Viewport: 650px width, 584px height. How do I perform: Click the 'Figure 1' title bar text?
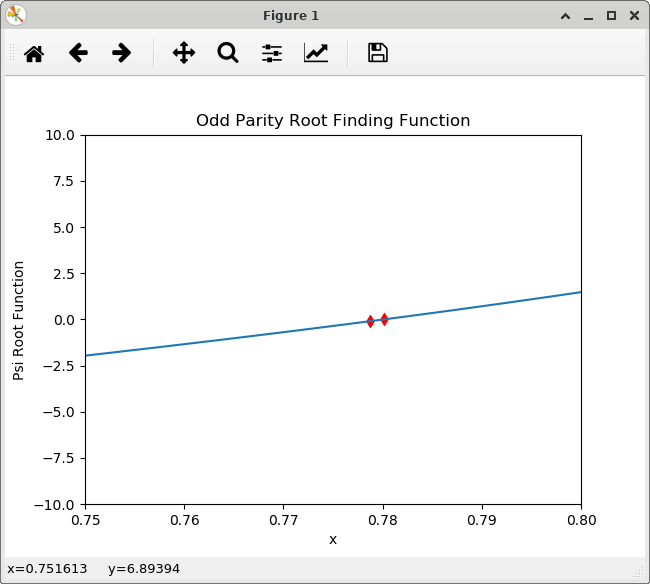[291, 15]
